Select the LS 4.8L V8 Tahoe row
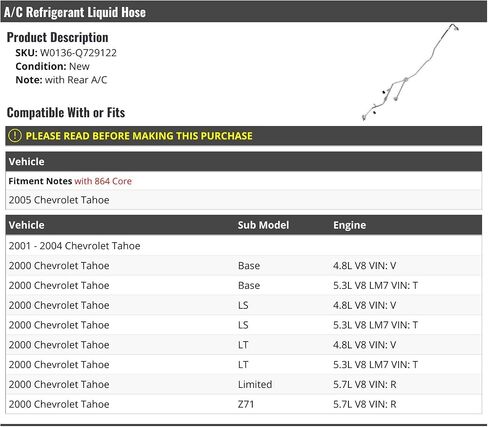This screenshot has height=427, width=488. tap(244, 305)
